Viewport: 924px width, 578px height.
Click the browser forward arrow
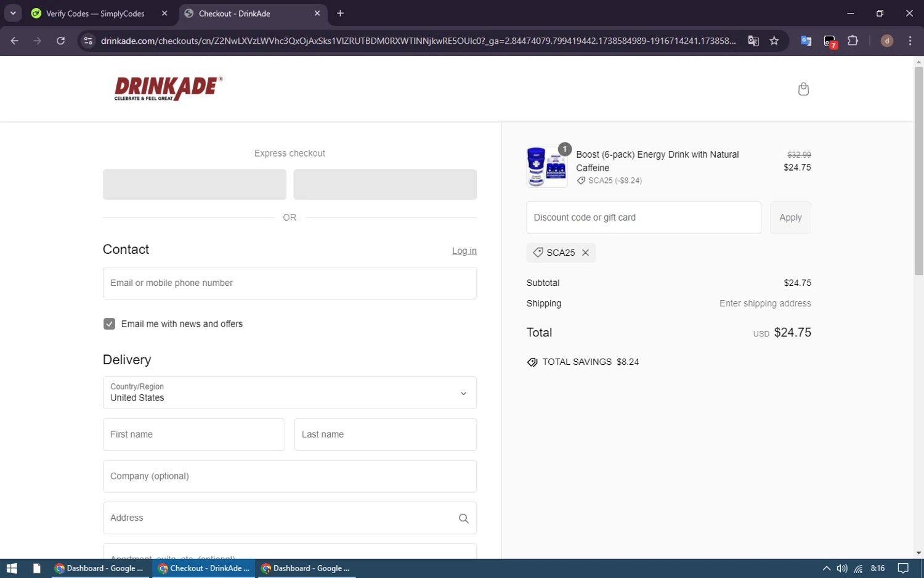tap(38, 41)
